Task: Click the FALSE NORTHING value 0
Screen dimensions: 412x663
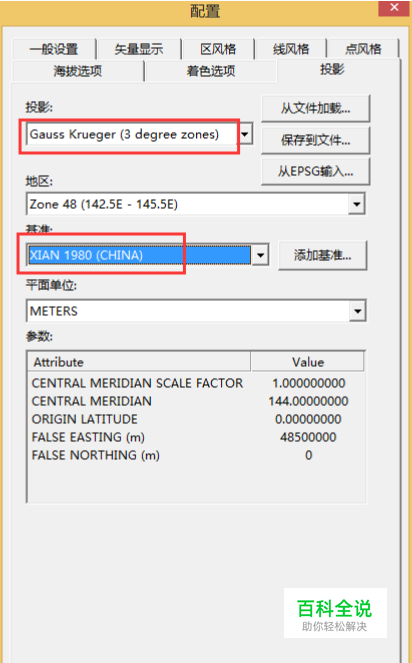Action: click(x=309, y=455)
